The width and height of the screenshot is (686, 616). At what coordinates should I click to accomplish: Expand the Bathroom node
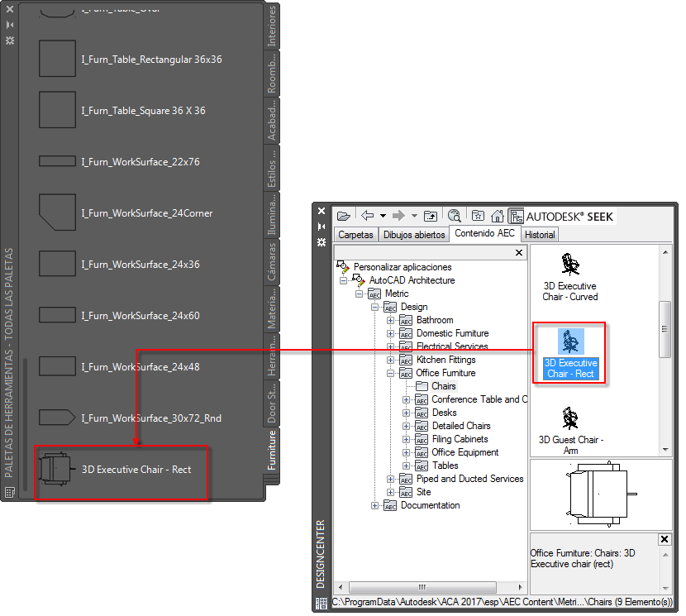[390, 320]
